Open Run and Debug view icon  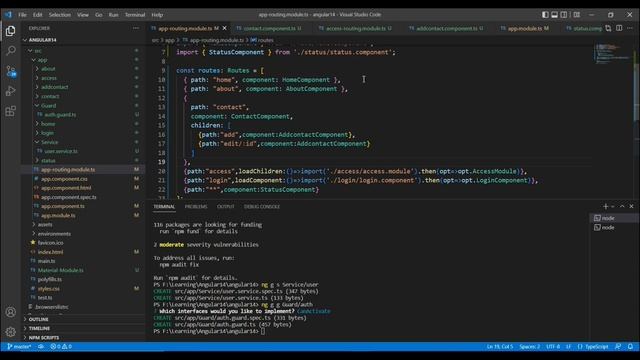click(11, 91)
